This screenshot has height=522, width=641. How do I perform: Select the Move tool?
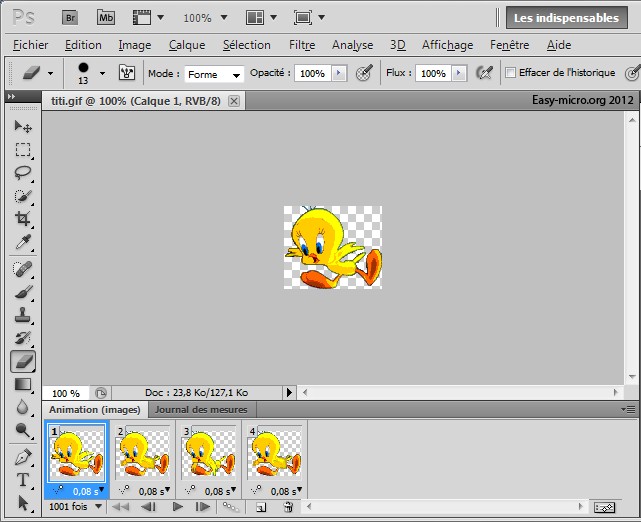click(23, 126)
